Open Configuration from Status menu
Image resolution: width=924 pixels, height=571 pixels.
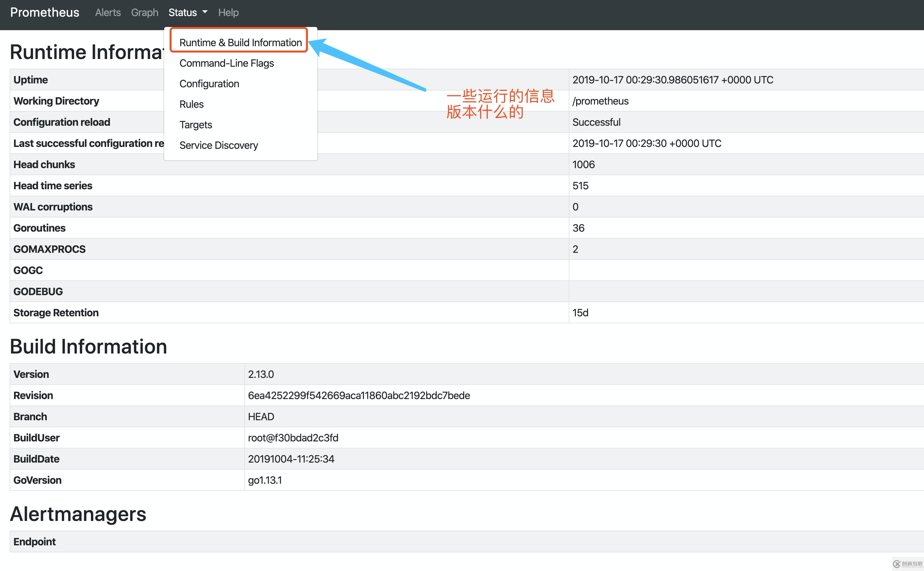[209, 83]
